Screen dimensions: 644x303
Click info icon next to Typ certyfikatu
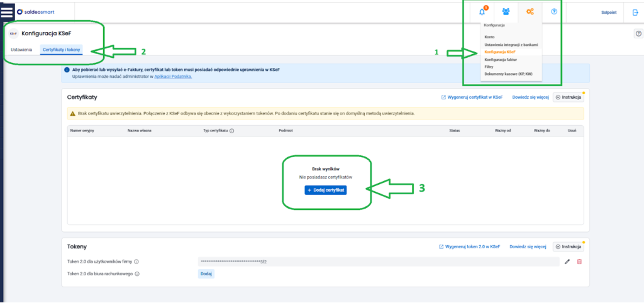pos(231,131)
